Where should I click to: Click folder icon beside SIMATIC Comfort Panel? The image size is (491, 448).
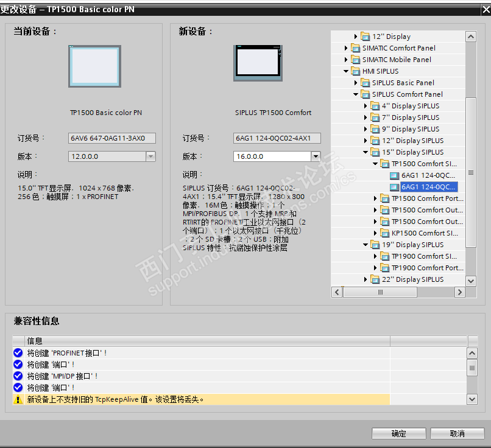click(355, 48)
